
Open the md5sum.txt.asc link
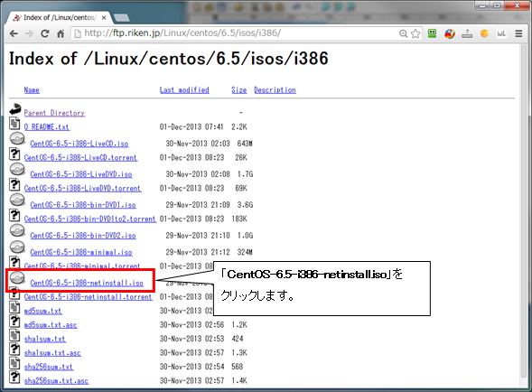coord(51,325)
